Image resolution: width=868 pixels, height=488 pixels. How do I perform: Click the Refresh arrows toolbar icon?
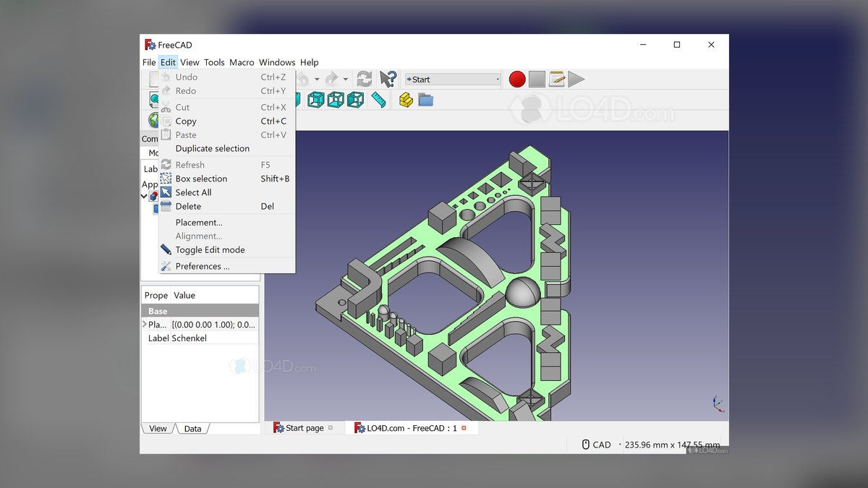[365, 80]
